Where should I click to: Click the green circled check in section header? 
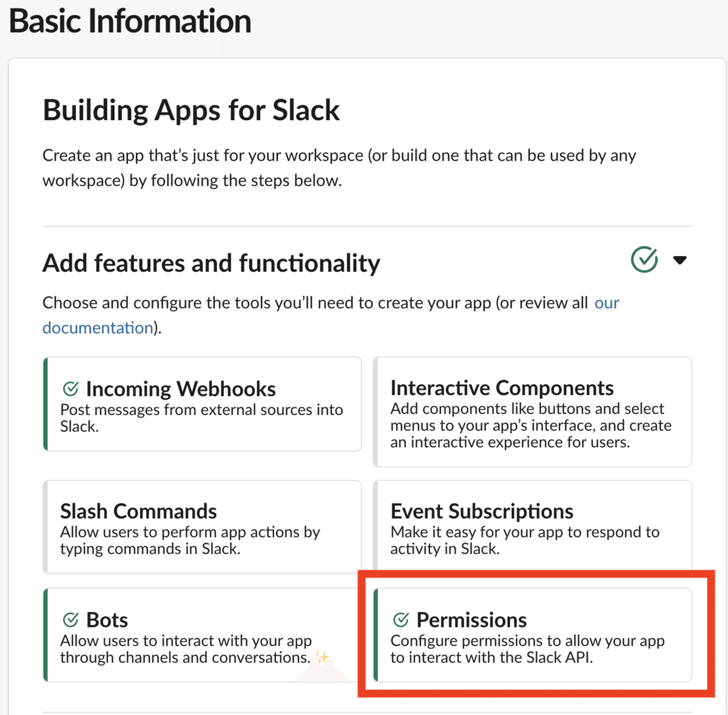pyautogui.click(x=644, y=260)
